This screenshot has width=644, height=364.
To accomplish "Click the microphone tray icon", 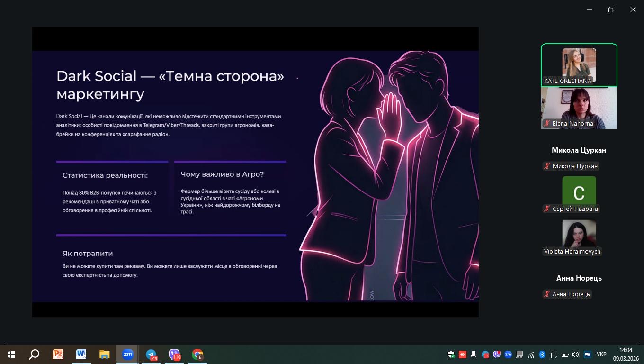I will (474, 355).
